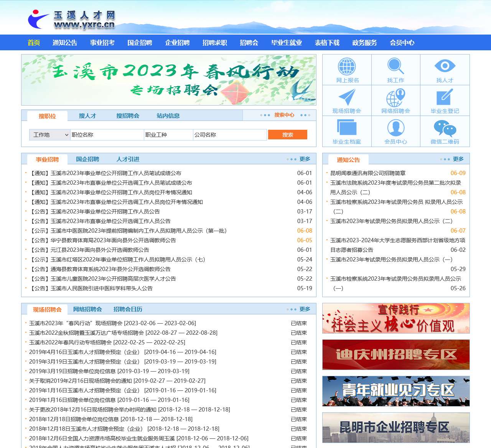Expand 通知公告 panel with 更多
Viewport: 491px width, 448px height.
coord(459,159)
